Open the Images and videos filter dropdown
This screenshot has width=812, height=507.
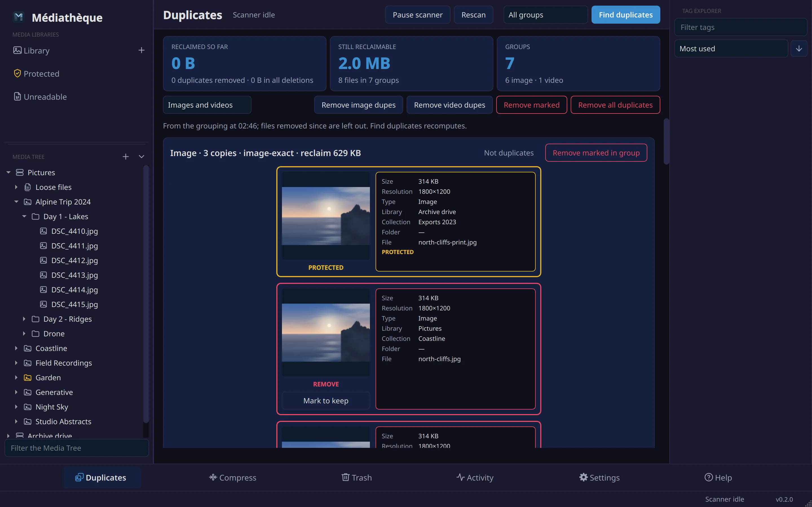tap(207, 105)
